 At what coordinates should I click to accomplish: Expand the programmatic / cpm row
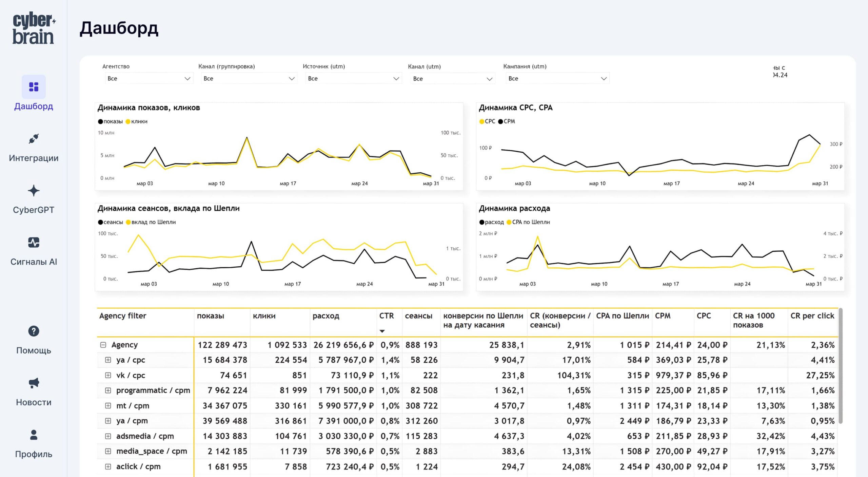[108, 390]
